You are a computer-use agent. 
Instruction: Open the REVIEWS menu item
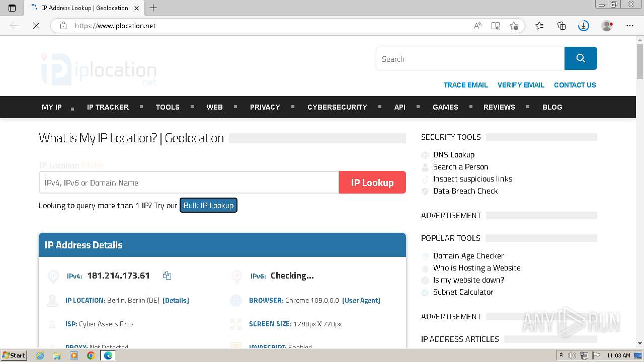499,107
